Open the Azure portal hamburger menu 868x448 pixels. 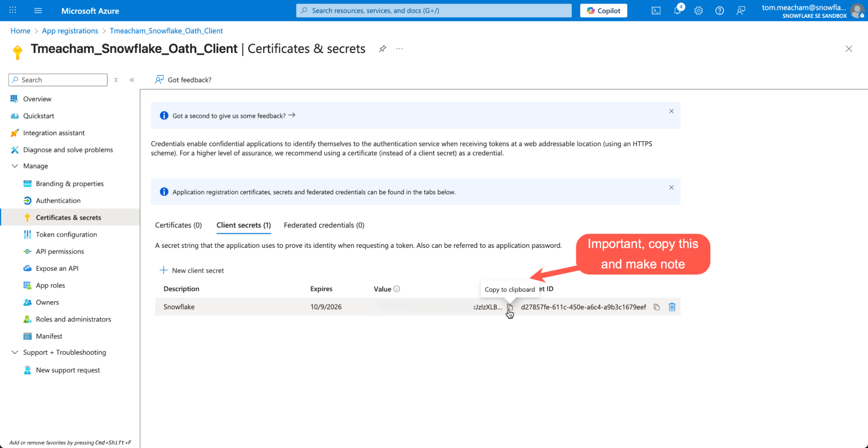tap(38, 11)
